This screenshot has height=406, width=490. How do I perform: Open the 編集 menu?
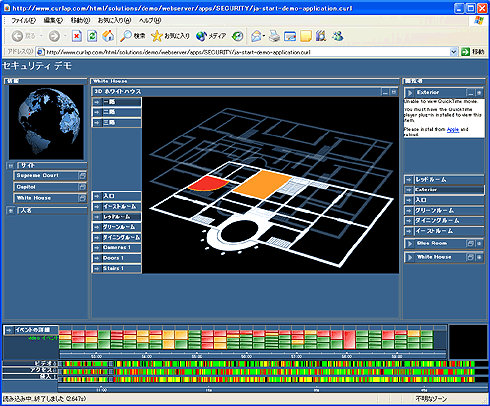tap(53, 20)
